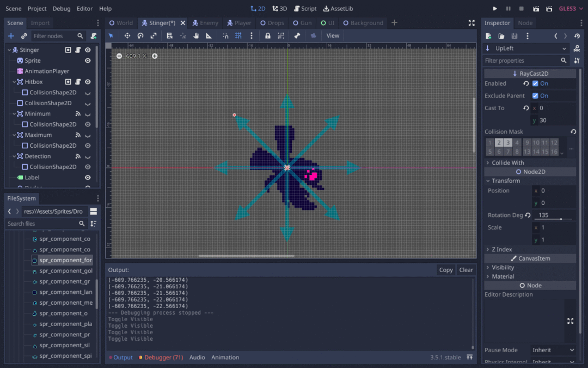Screen dimensions: 588x368
Task: Open the Debugger (71) panel
Action: click(x=161, y=358)
